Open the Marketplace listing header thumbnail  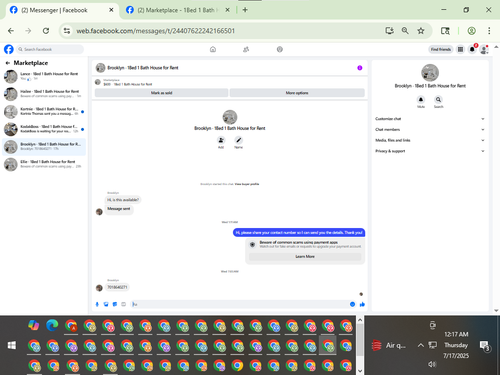98,82
